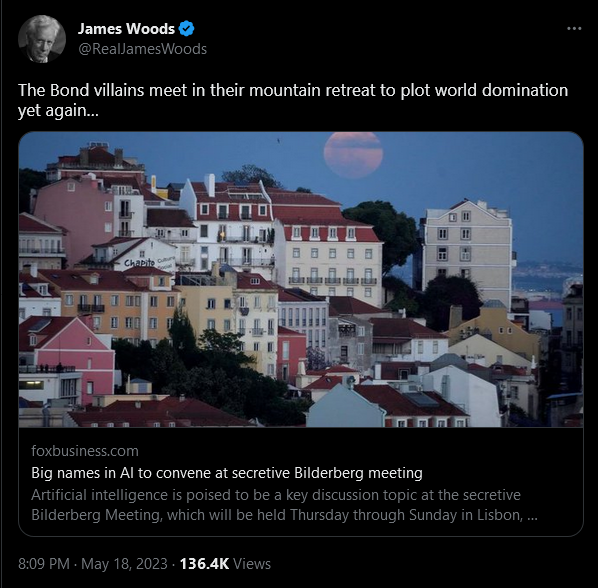Click the 8:09 PM timestamp
598x588 pixels.
click(x=44, y=564)
